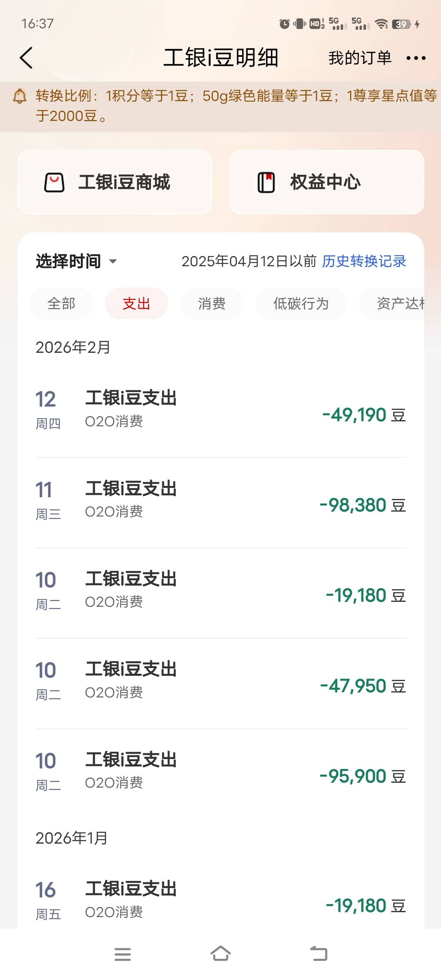Choose the 低碳行为 filter chip
The height and width of the screenshot is (980, 441).
[301, 303]
